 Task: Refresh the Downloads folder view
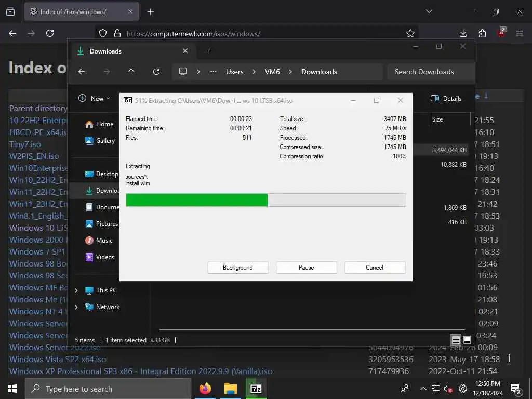(x=156, y=72)
